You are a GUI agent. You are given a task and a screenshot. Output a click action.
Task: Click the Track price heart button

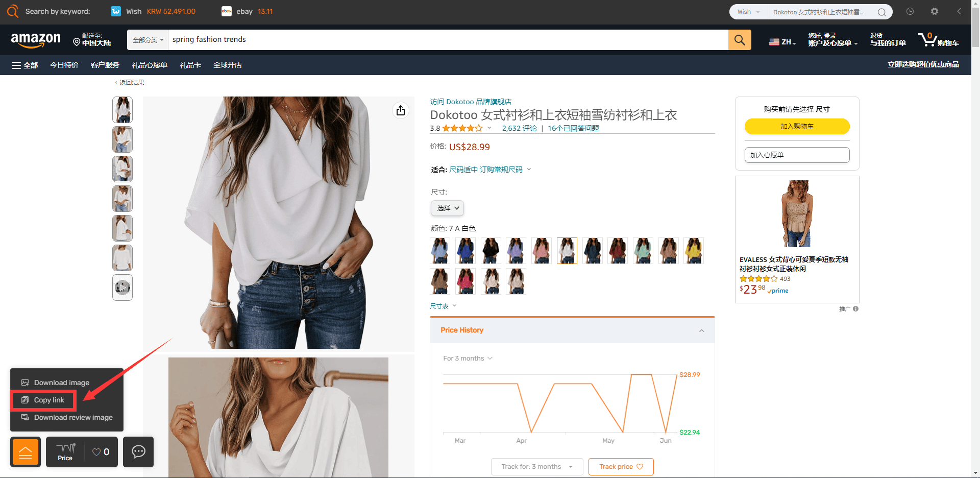pos(621,467)
